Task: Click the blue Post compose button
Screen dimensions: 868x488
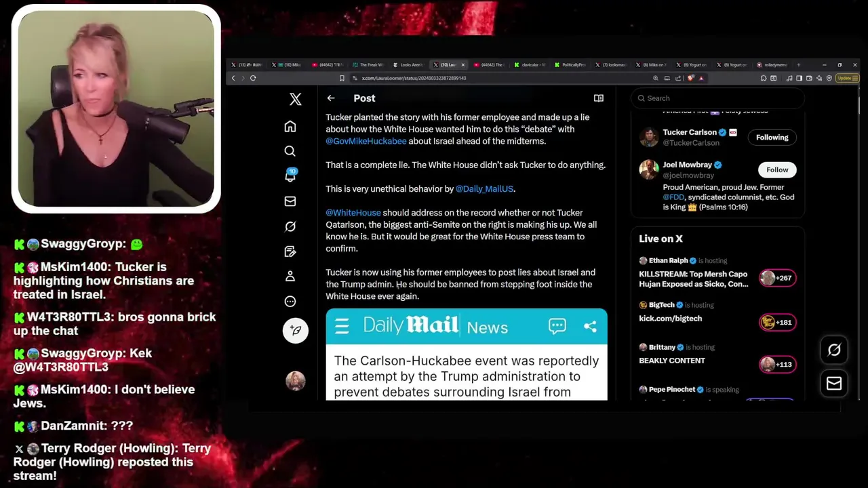Action: tap(296, 330)
